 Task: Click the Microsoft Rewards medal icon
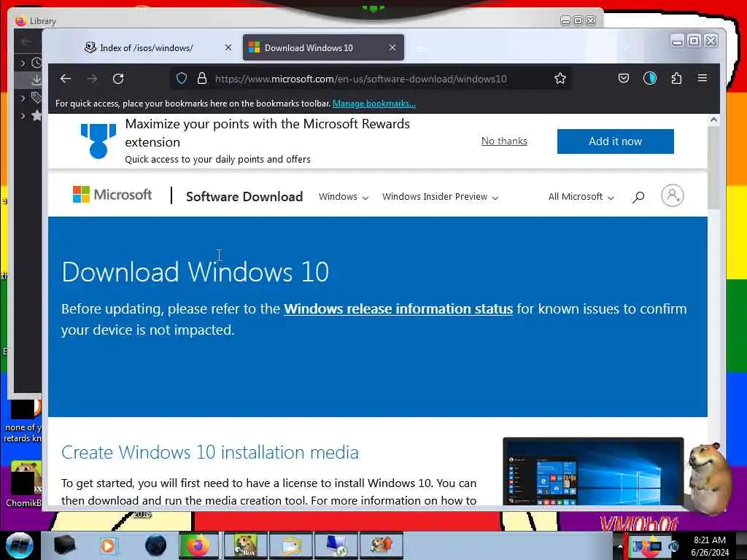tap(98, 141)
